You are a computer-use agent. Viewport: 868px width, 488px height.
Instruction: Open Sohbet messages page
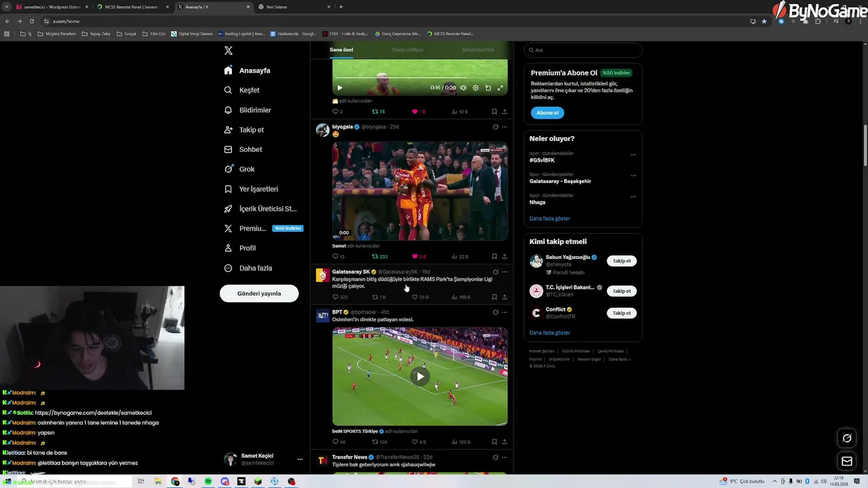click(243, 149)
